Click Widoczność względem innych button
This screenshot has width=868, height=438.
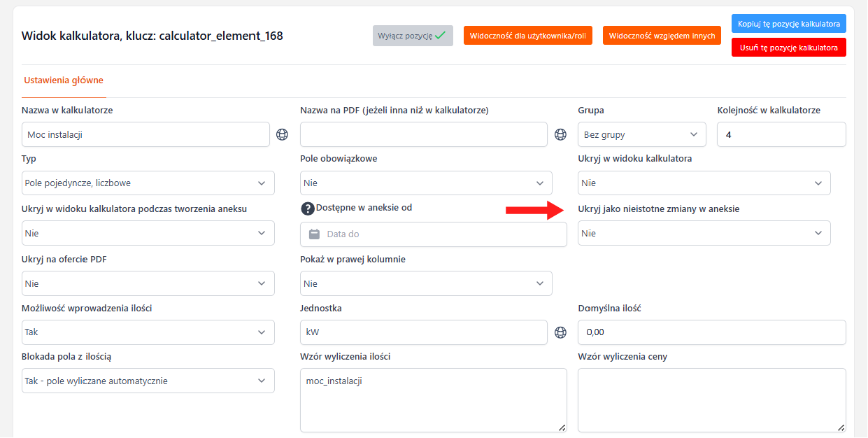(662, 36)
